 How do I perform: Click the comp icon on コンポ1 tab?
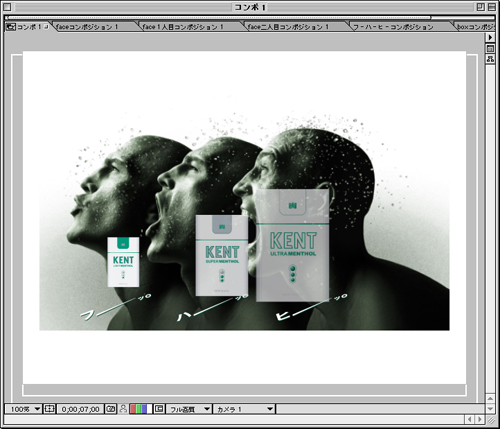pos(11,27)
